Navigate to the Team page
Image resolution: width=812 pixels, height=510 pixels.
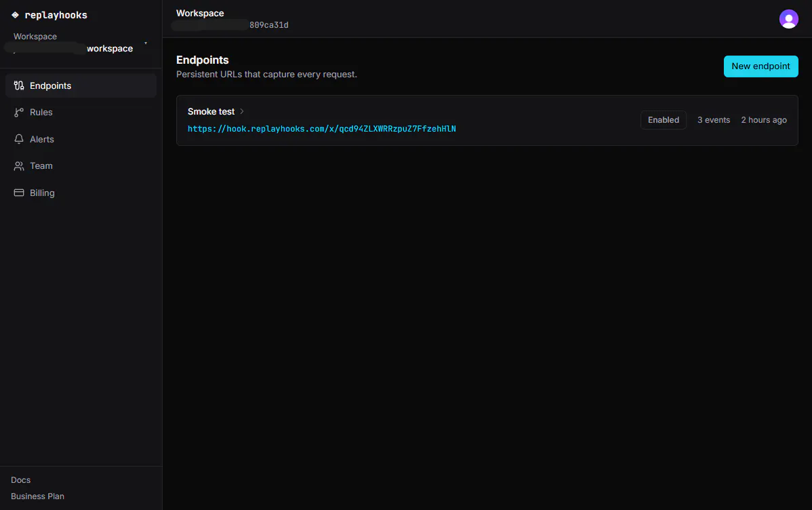[x=81, y=166]
